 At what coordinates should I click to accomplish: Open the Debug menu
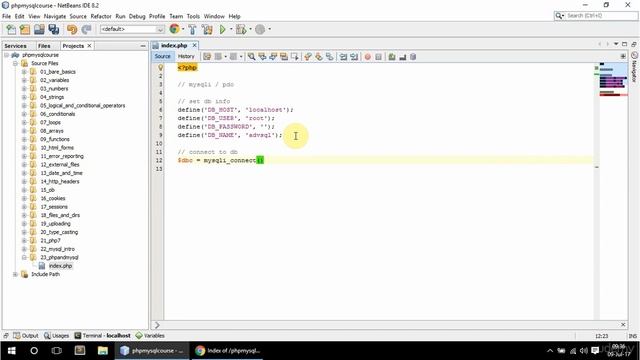137,16
